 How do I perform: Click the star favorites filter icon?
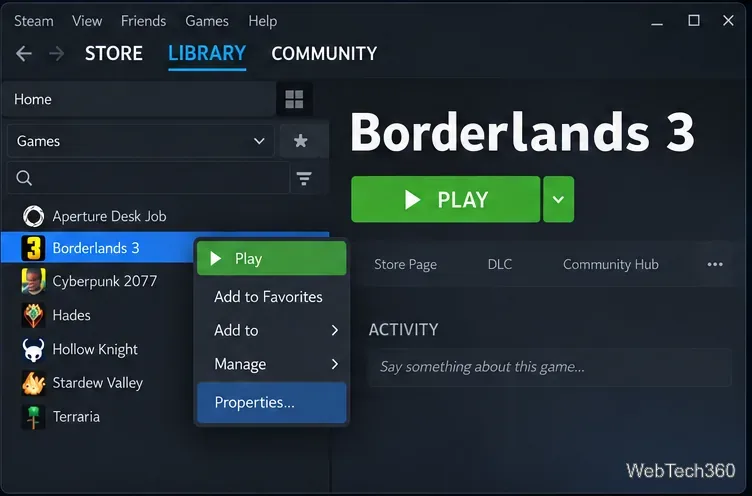(301, 141)
